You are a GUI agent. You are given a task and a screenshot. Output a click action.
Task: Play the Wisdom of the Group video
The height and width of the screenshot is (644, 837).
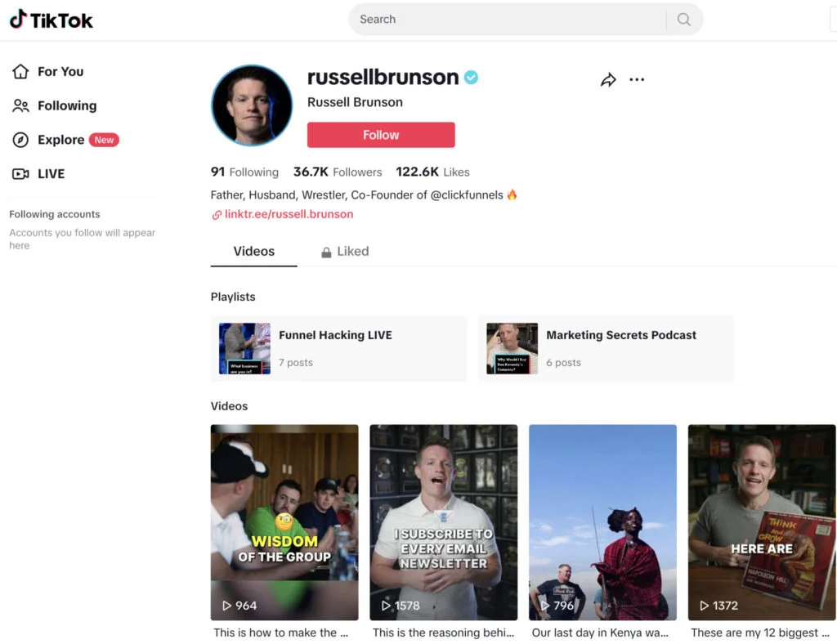[x=284, y=522]
